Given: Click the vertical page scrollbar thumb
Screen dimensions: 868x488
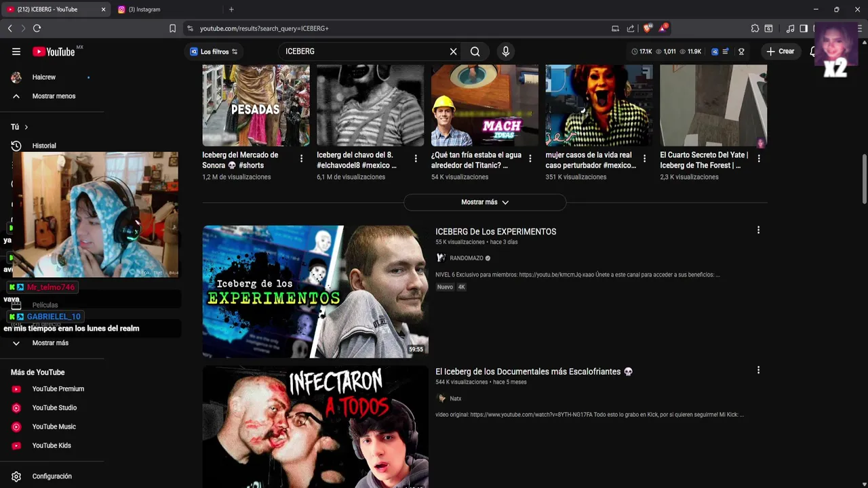Looking at the screenshot, I should tap(864, 178).
